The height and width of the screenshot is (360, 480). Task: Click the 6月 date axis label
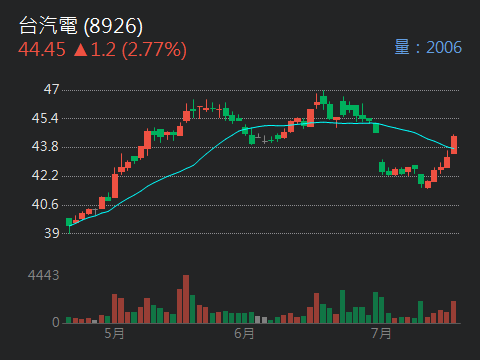[244, 333]
